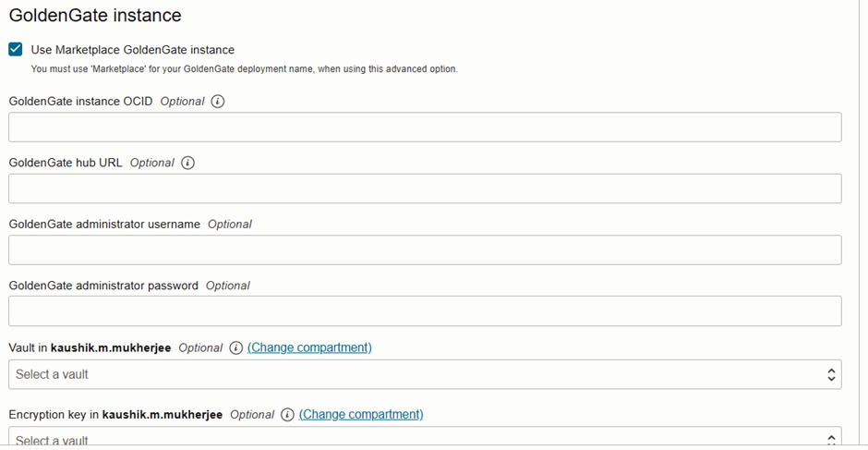This screenshot has width=868, height=450.
Task: View info icon beside Encryption key label
Action: (287, 415)
